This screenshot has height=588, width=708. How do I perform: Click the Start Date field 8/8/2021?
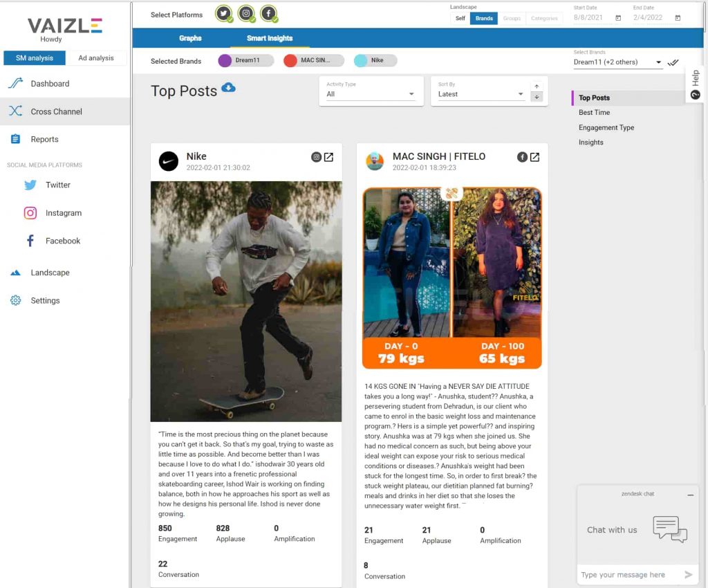(588, 17)
